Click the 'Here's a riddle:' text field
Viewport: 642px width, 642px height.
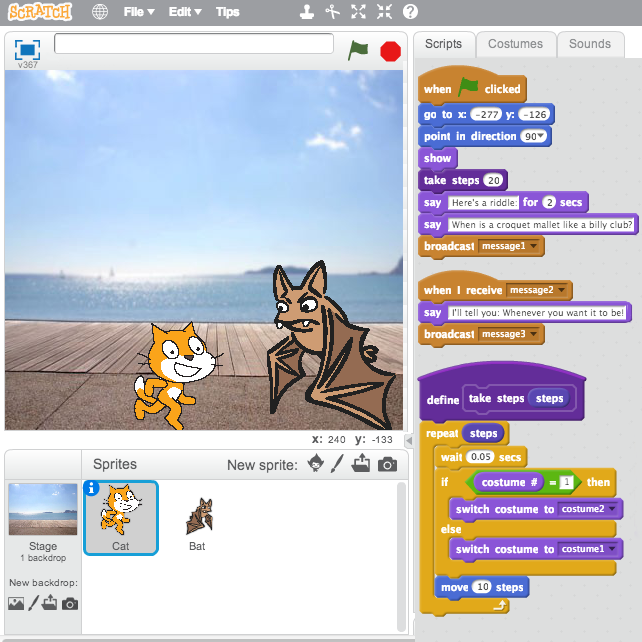[483, 202]
